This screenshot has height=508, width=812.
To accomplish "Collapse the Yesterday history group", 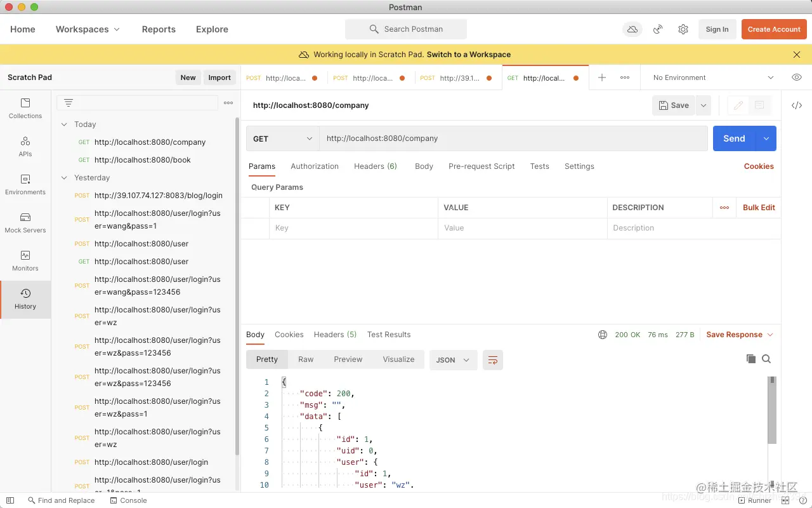I will pos(64,178).
